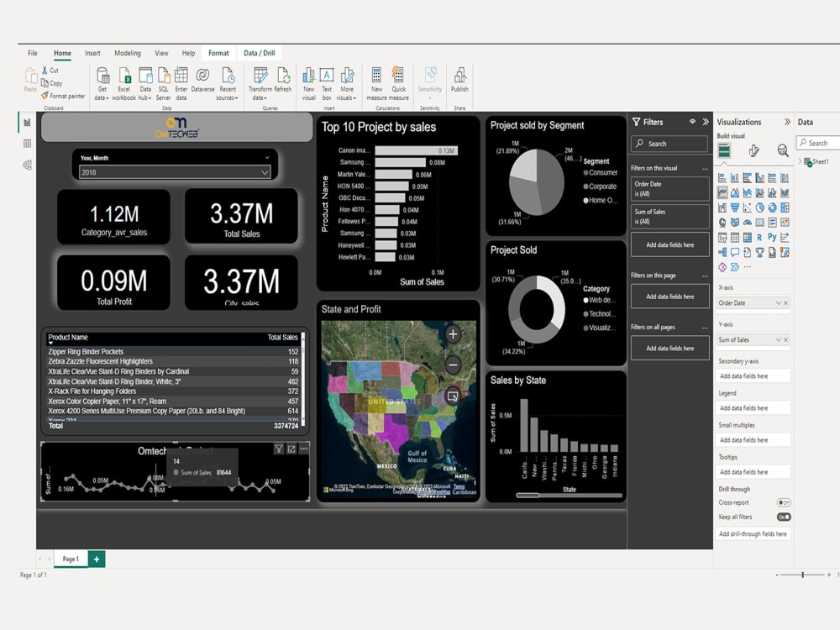This screenshot has width=840, height=630.
Task: Open the Format painter tool
Action: 63,96
